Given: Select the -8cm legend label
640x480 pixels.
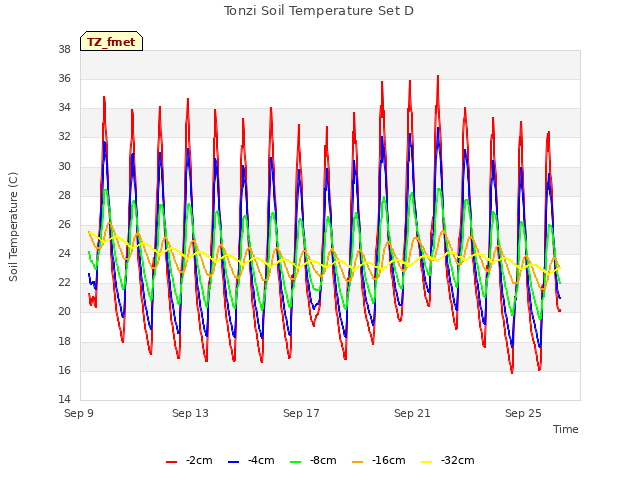Looking at the screenshot, I should click(323, 460).
